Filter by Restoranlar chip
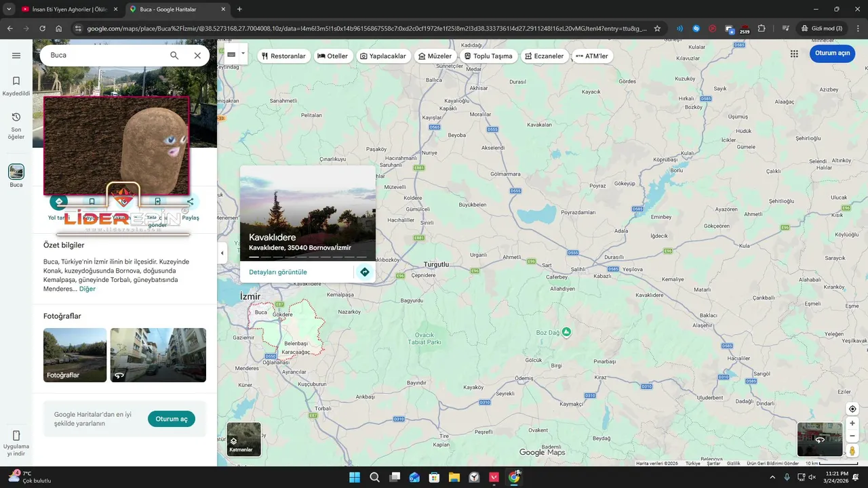The width and height of the screenshot is (868, 488). coord(283,56)
